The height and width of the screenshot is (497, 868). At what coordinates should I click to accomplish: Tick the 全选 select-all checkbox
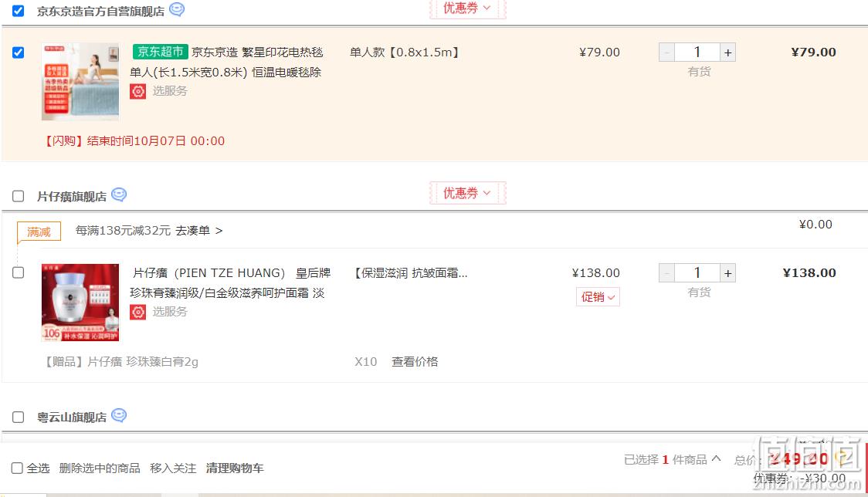(17, 468)
